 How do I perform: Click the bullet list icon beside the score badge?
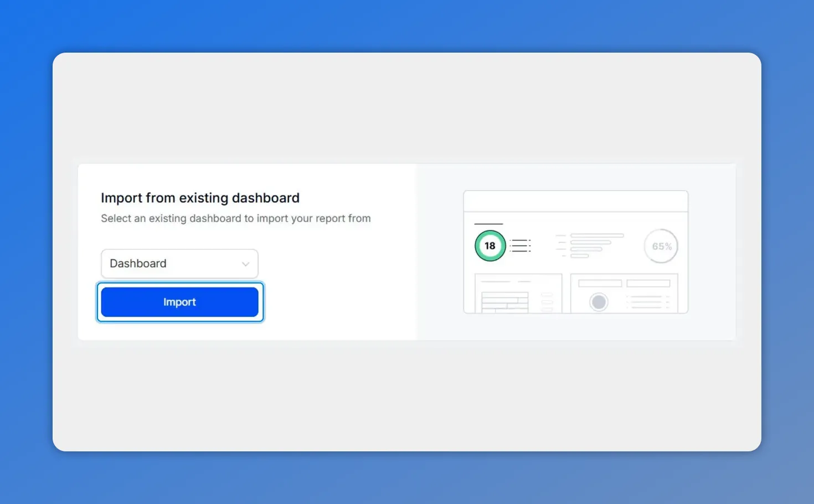coord(521,245)
